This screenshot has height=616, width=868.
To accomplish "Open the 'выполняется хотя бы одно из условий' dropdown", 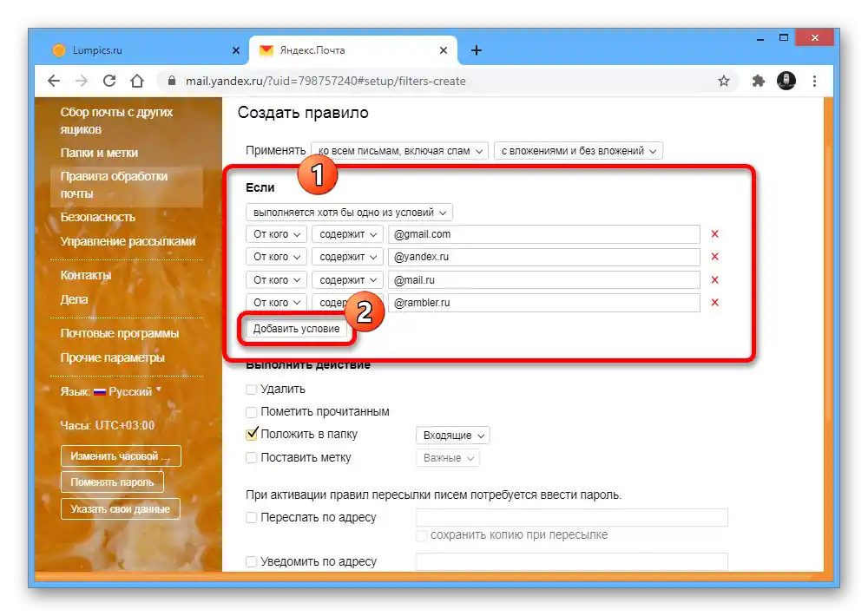I will pyautogui.click(x=349, y=213).
